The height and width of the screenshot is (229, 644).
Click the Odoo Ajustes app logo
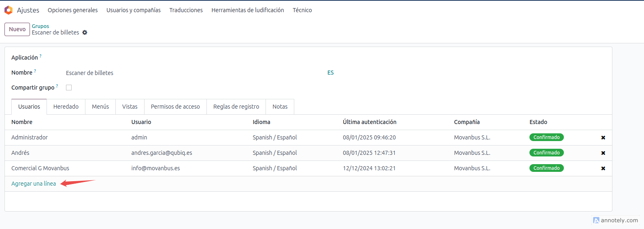tap(9, 10)
